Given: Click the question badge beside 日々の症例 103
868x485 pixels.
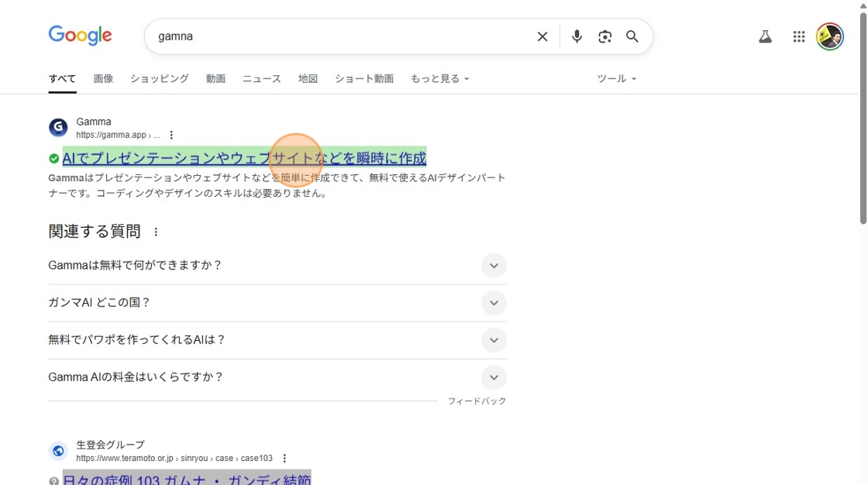Looking at the screenshot, I should pyautogui.click(x=53, y=481).
